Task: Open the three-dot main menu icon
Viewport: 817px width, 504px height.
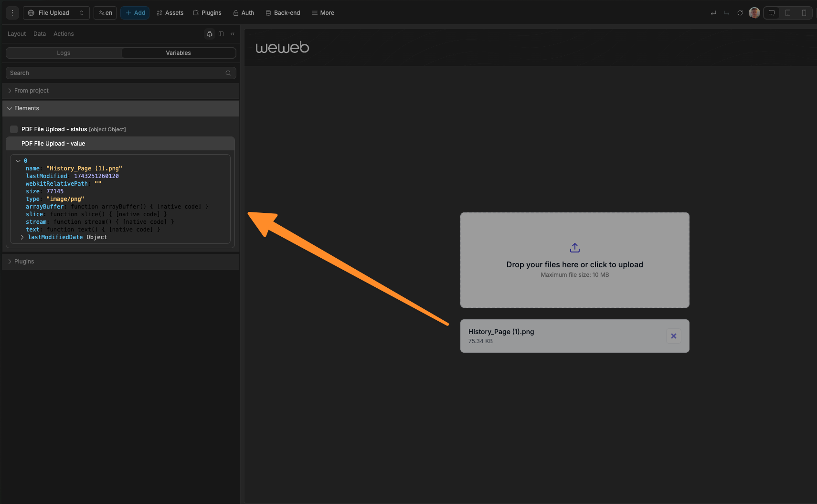Action: tap(12, 13)
